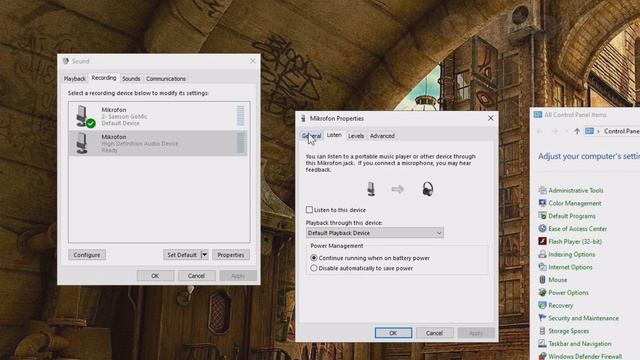Click the Properties button in Sound
Screen dimensions: 640x360
231,255
